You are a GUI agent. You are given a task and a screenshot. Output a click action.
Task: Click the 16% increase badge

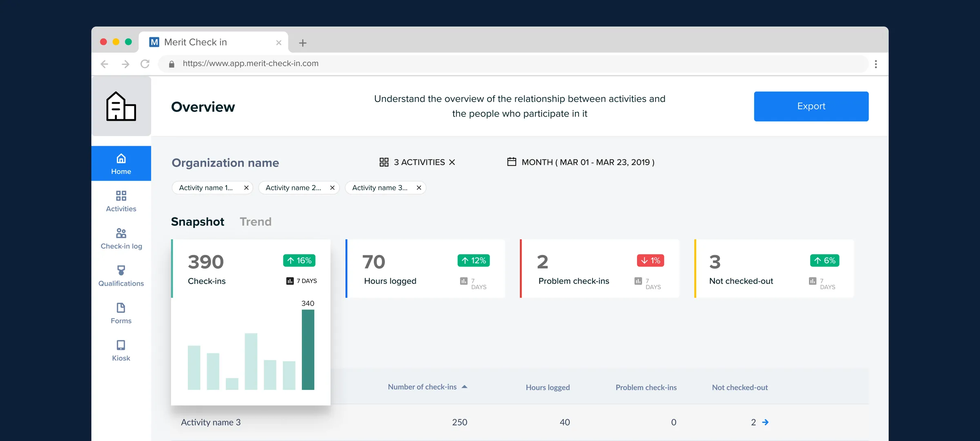click(x=299, y=260)
